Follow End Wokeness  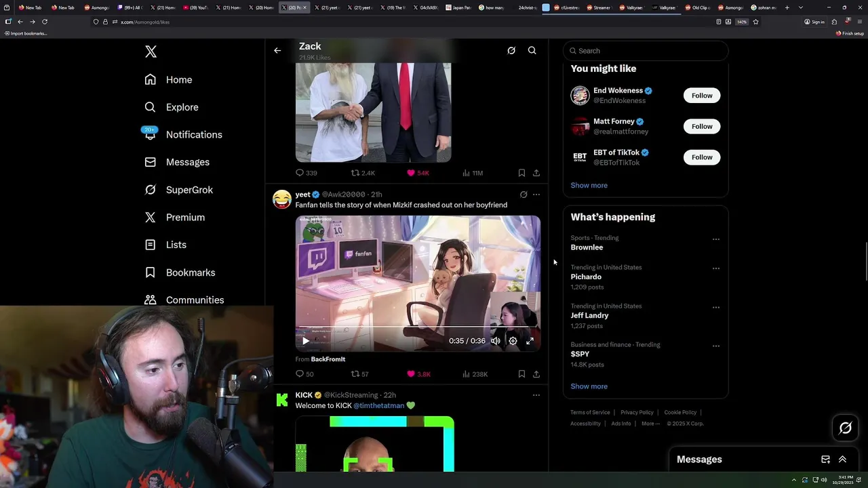702,96
